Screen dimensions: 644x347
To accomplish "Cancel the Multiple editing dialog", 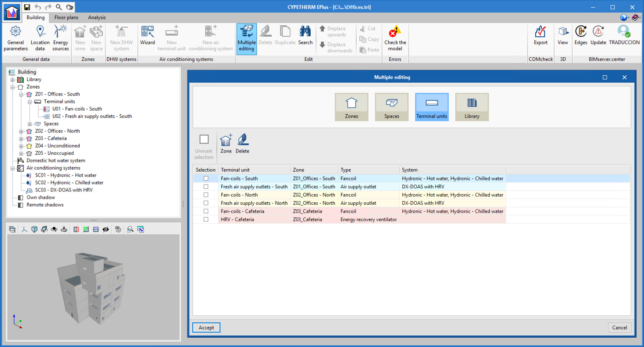I will click(619, 328).
